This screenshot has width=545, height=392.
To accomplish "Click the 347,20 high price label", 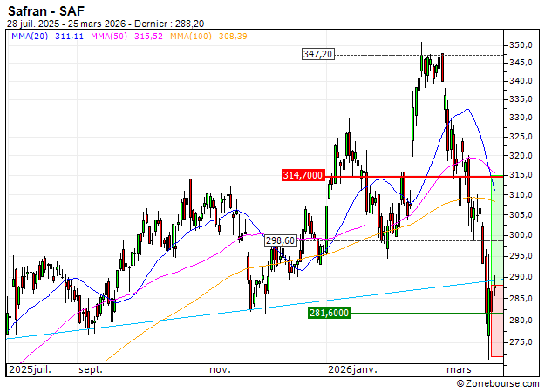I will point(317,55).
